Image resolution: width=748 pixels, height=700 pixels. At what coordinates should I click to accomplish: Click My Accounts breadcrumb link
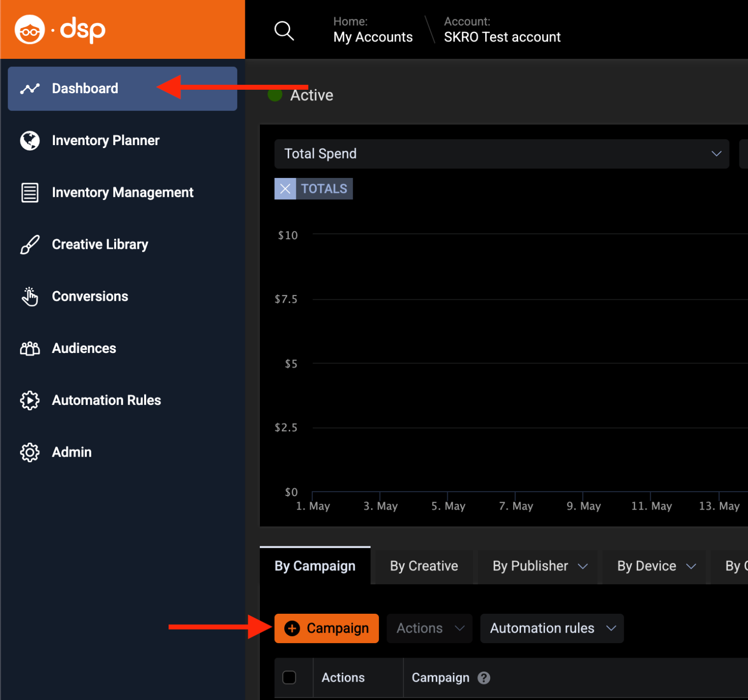coord(373,37)
